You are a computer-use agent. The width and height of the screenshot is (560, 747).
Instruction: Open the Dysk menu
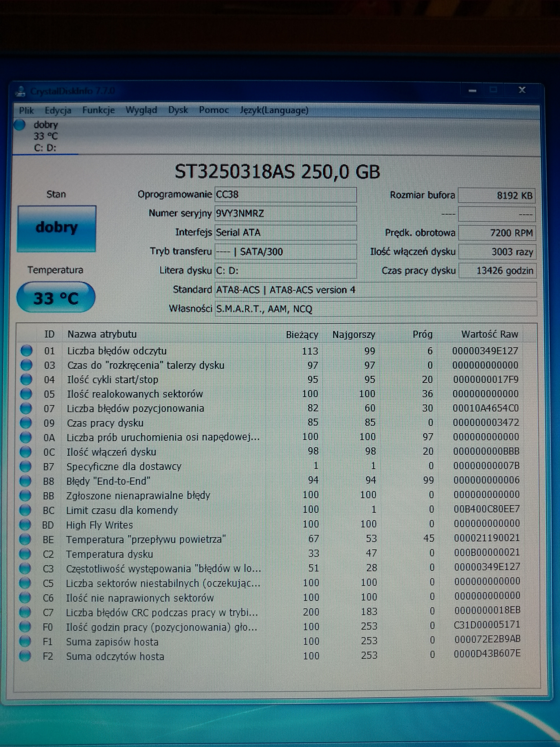click(178, 110)
